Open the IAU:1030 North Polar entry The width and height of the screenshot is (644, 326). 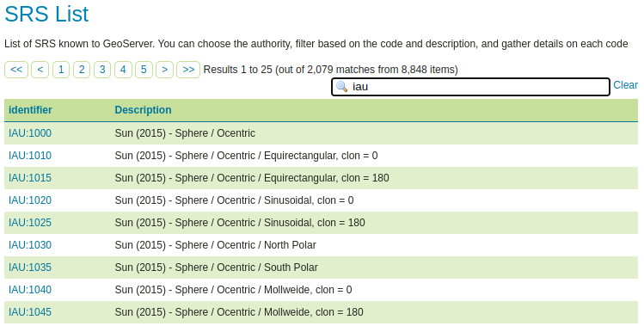coord(30,245)
